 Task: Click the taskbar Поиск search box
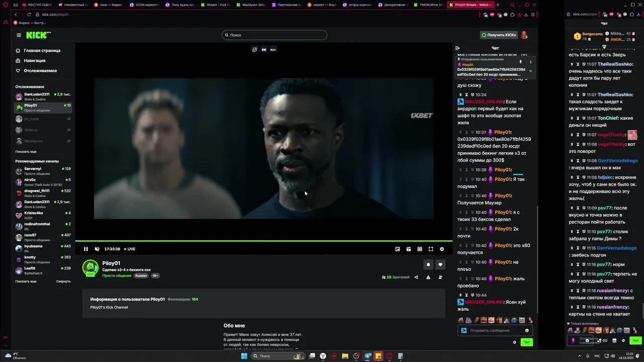click(x=278, y=356)
